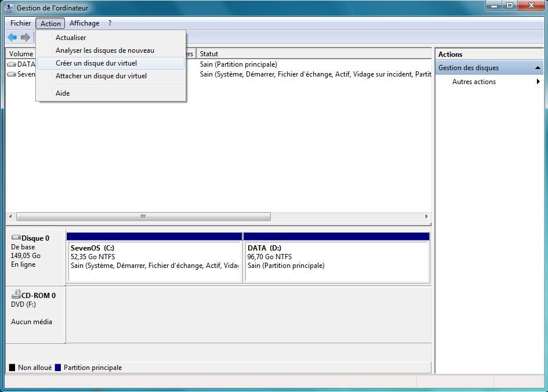Choose Actualiser in the Action menu
Image resolution: width=548 pixels, height=392 pixels.
click(x=111, y=37)
